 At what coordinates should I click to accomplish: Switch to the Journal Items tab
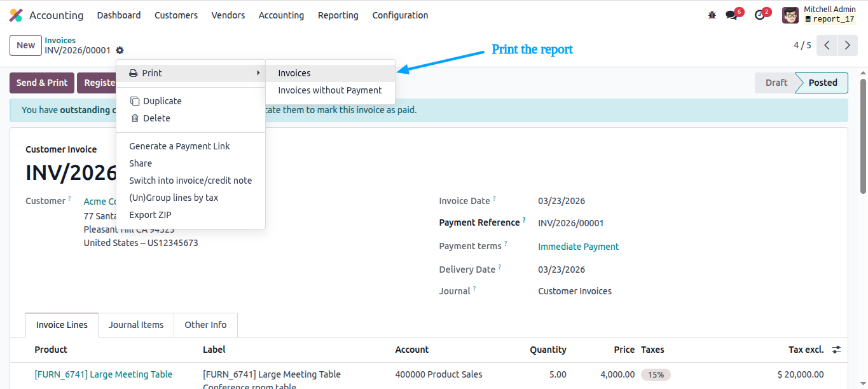point(136,325)
